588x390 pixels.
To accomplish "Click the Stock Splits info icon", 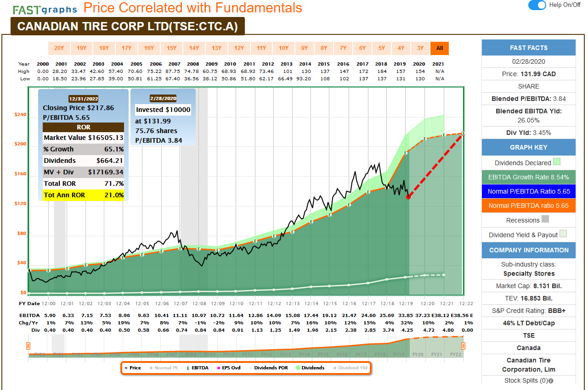I will click(551, 380).
